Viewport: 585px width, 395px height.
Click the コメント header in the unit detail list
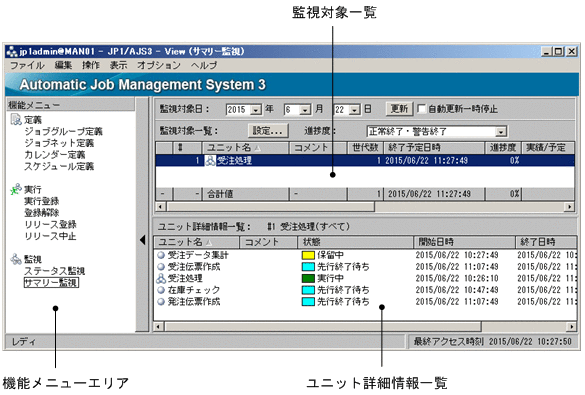pos(268,242)
